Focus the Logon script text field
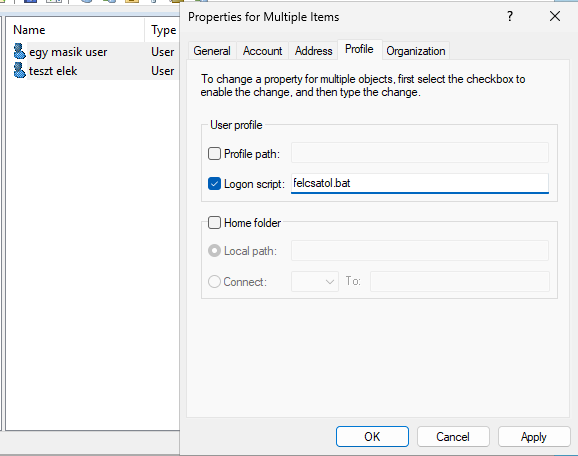This screenshot has width=578, height=456. [x=420, y=183]
